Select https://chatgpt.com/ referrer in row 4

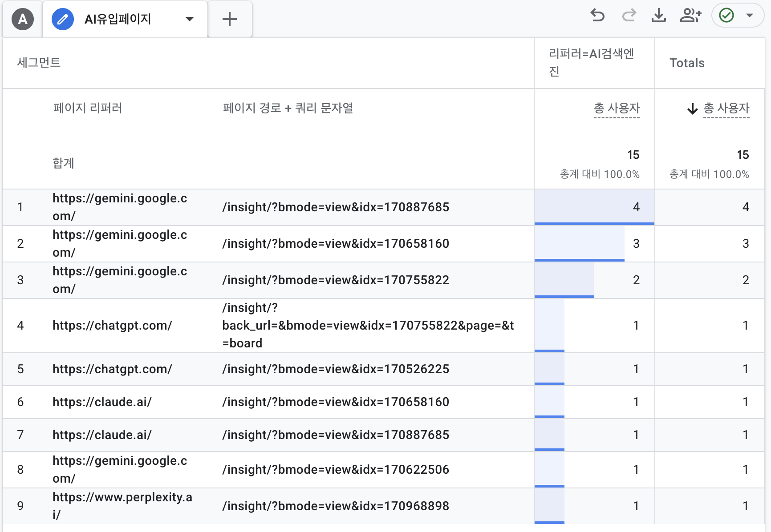(112, 325)
